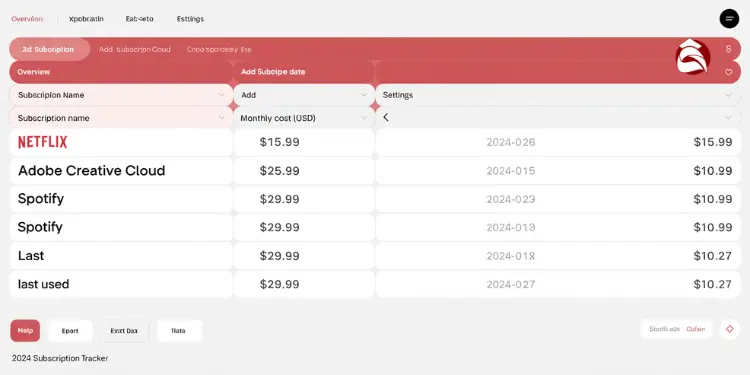
Task: Open the Xpobratin tab
Action: [86, 19]
